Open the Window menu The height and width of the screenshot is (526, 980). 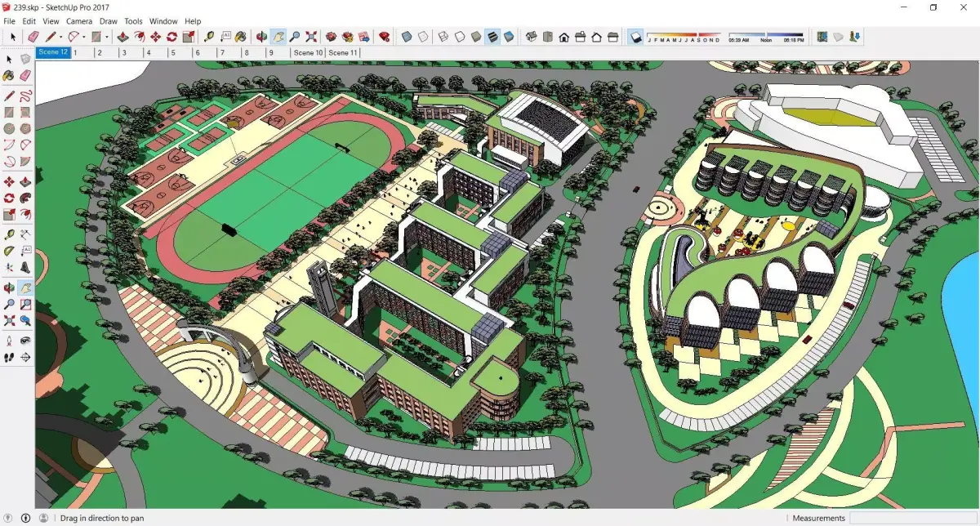[x=163, y=20]
